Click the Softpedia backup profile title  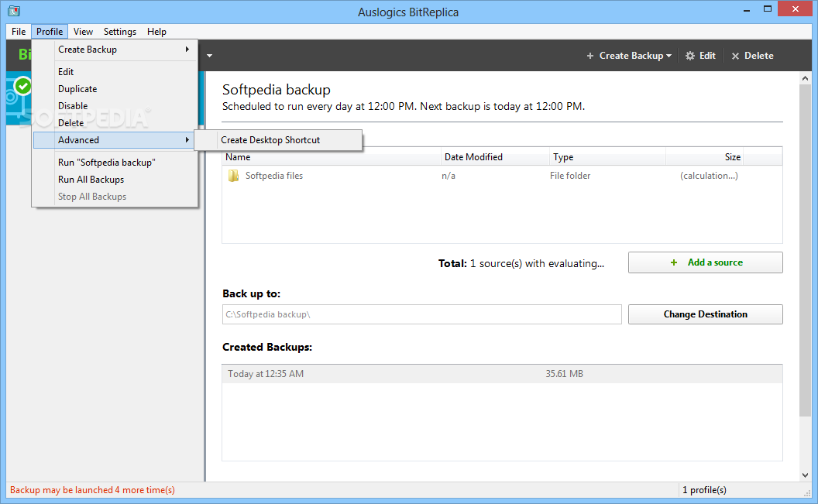277,90
